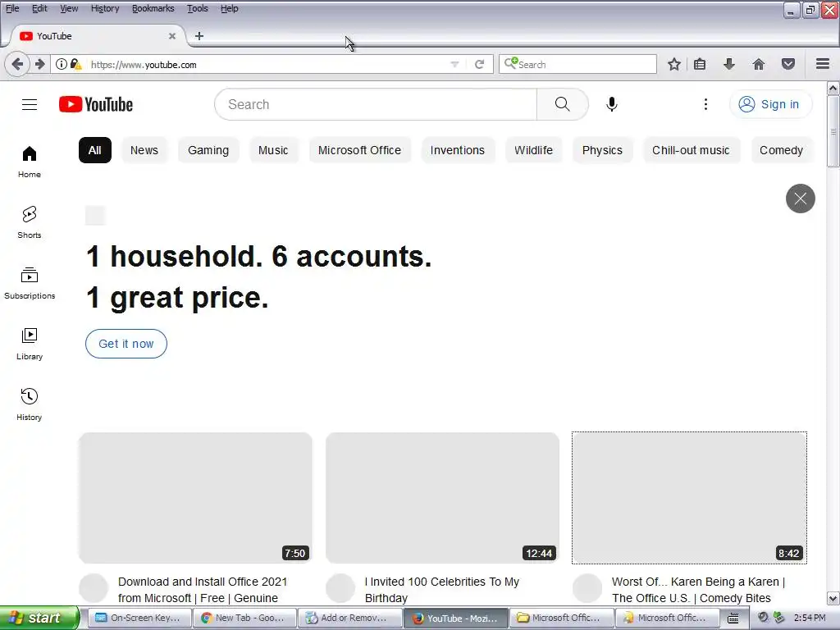
Task: Click the URL address field
Action: pos(268,65)
